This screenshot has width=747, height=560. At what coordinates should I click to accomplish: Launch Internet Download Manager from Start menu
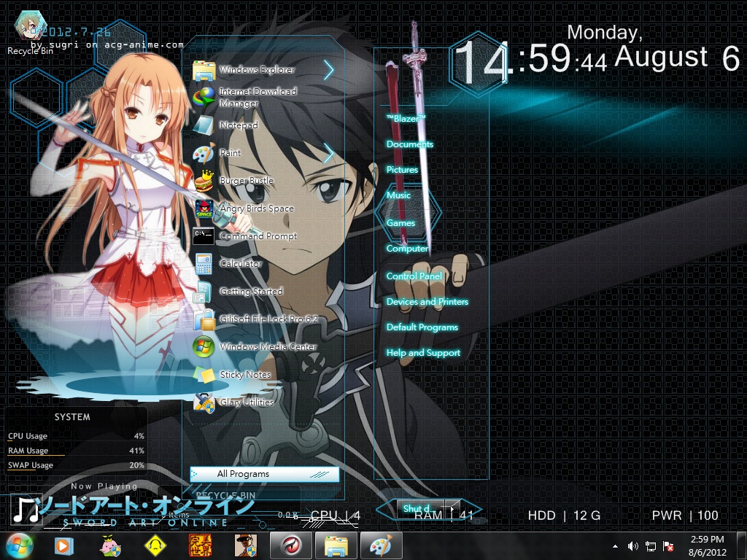point(258,96)
